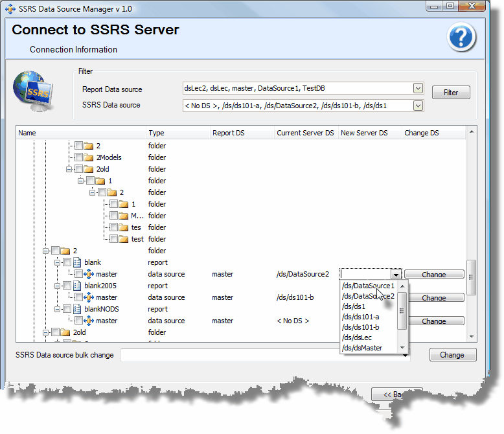
Task: Click Change for the < No DS > row
Action: (x=436, y=321)
